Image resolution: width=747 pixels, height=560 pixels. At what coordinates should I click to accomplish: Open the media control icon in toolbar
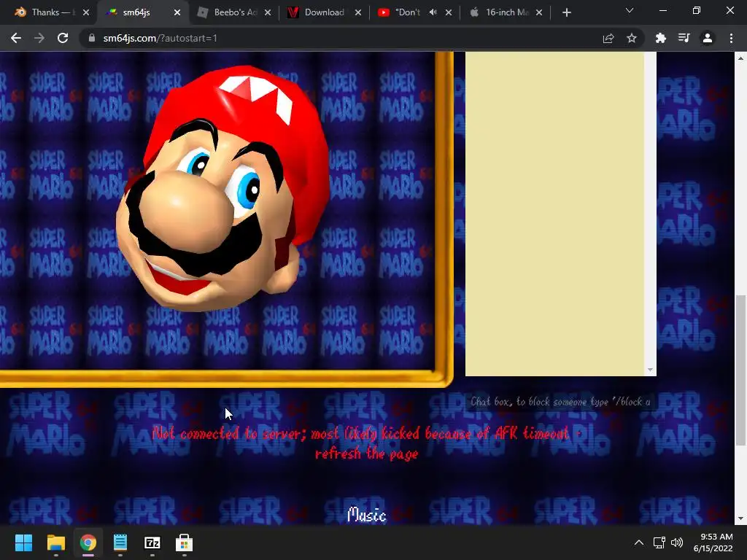click(684, 39)
